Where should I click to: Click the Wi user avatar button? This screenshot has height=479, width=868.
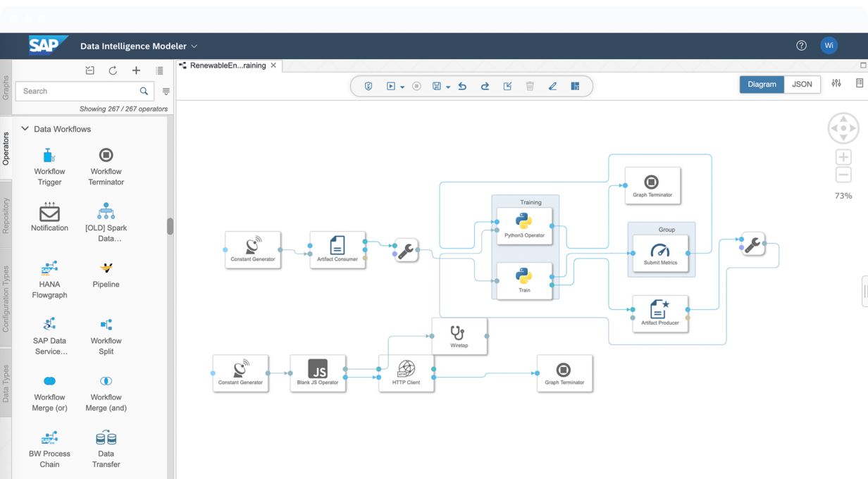[x=829, y=46]
